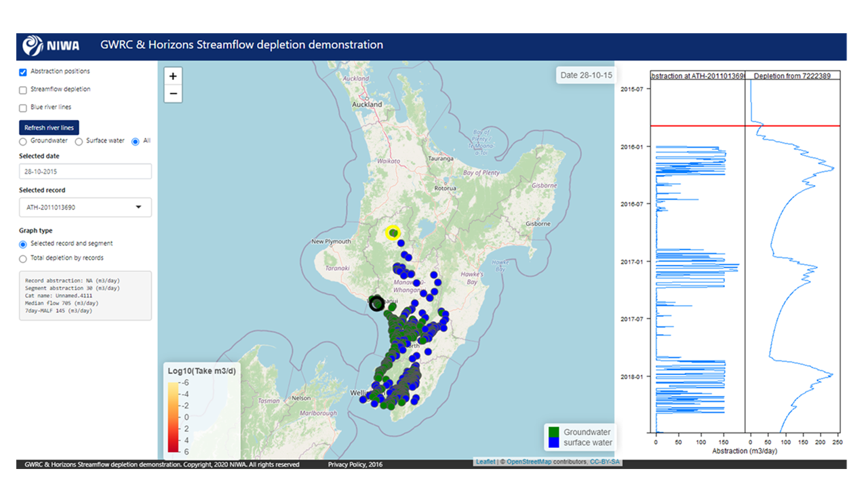Click the Rotorua label on the map
The height and width of the screenshot is (488, 868).
446,188
